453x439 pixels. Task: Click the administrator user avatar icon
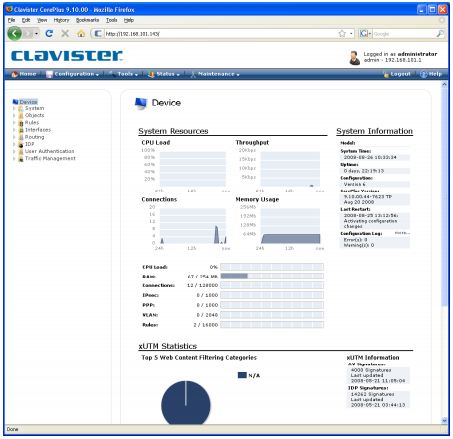(x=354, y=58)
